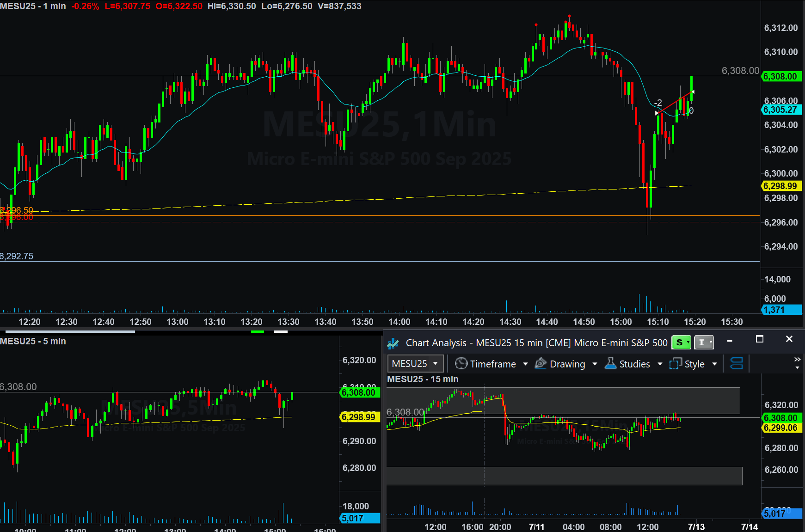Click the blue stacked-bars toolbar icon

point(736,364)
